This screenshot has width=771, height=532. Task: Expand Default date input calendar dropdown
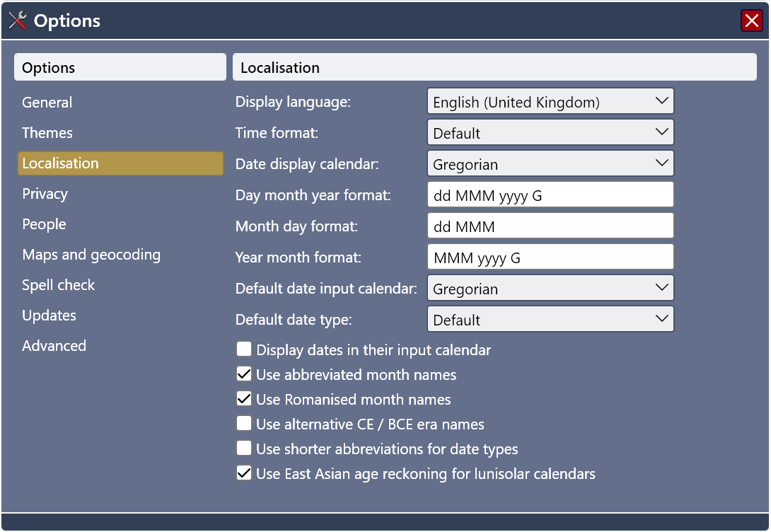pyautogui.click(x=550, y=288)
